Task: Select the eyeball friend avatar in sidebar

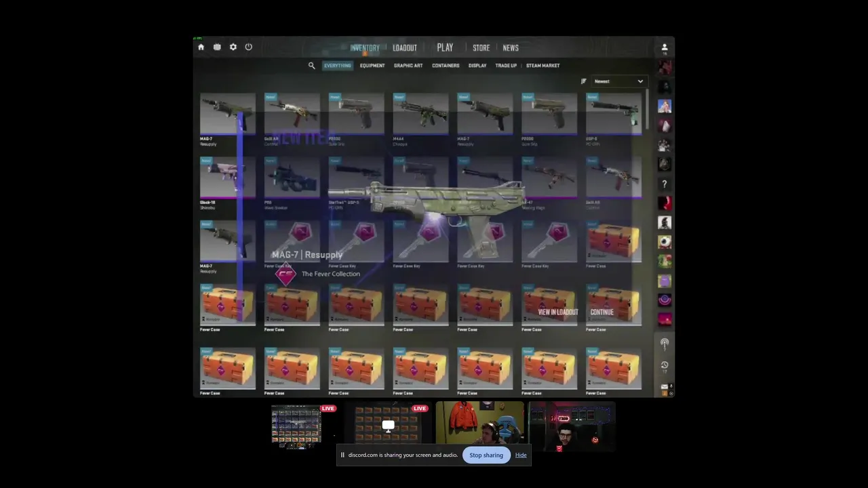Action: tap(665, 242)
